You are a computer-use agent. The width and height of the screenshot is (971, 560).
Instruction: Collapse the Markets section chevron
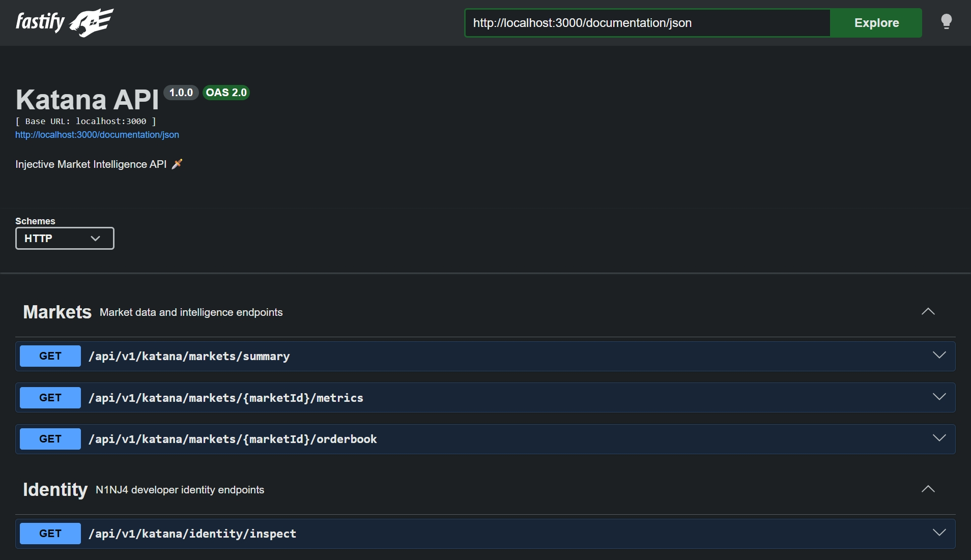click(928, 312)
